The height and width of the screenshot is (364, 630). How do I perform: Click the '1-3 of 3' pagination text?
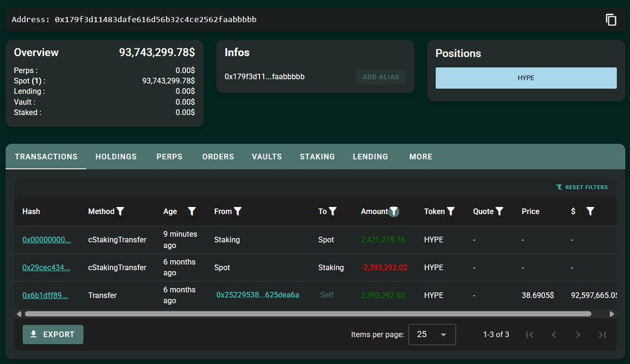tap(496, 334)
